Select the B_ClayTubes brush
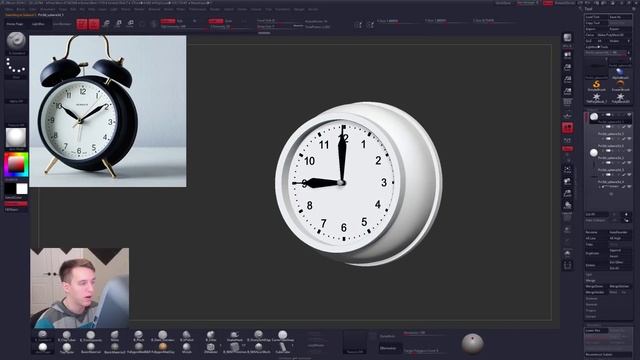 67,336
